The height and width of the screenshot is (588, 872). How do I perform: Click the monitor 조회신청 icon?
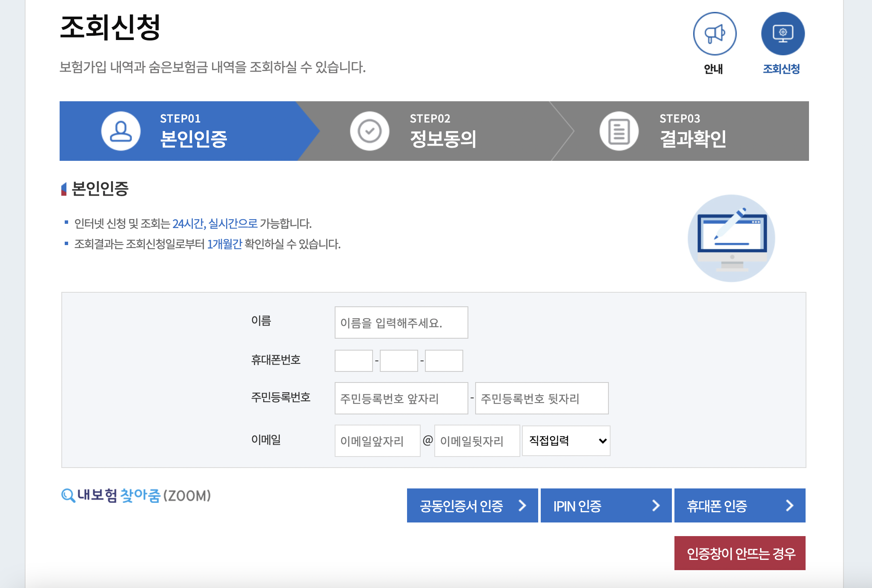tap(783, 34)
